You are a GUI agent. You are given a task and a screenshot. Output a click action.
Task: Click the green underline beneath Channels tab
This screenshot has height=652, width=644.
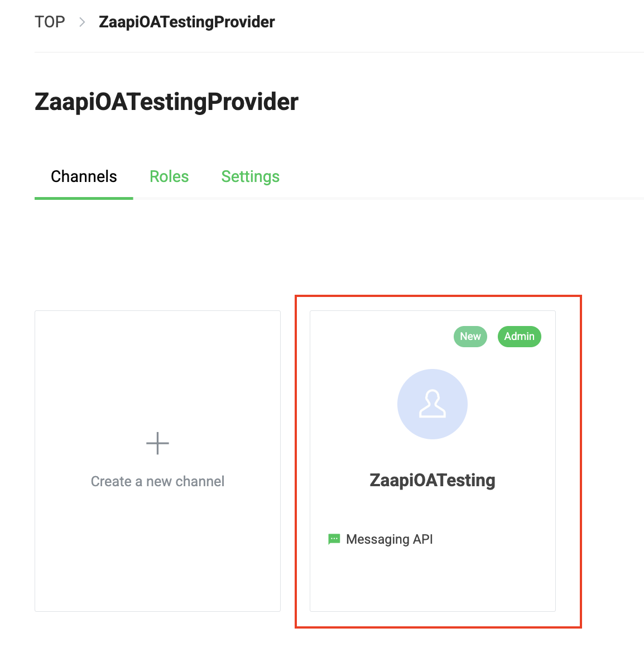coord(84,198)
